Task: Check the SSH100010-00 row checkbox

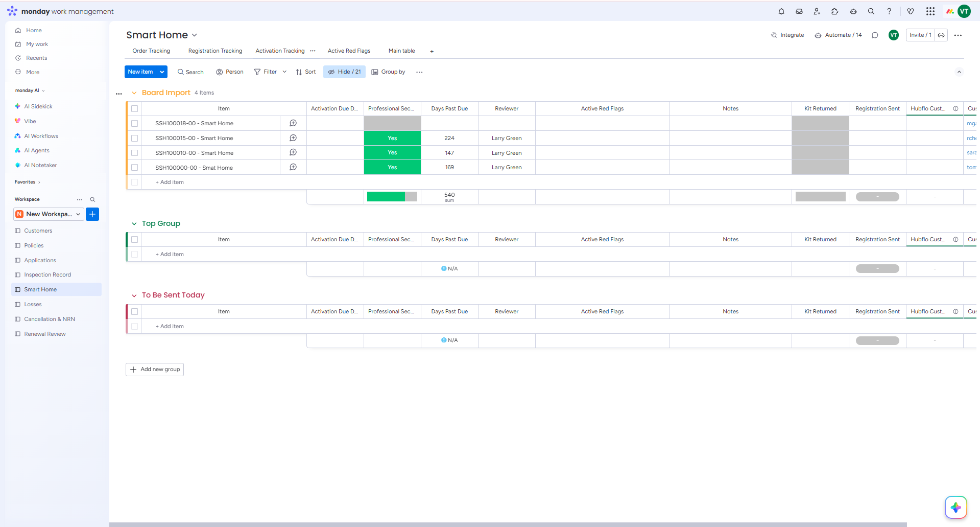Action: click(x=135, y=153)
